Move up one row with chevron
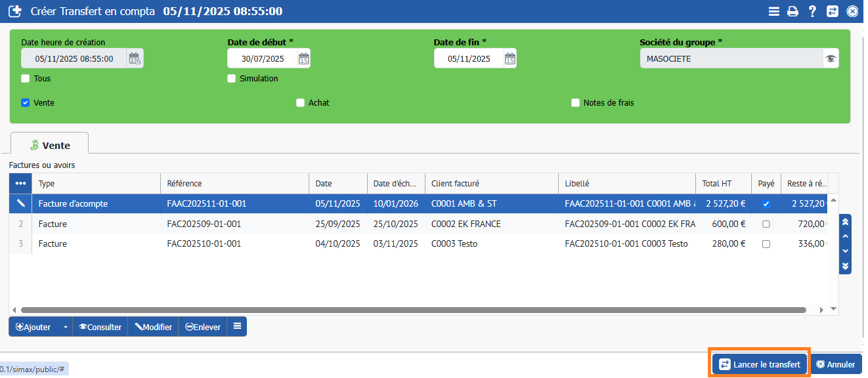The image size is (868, 378). pos(846,236)
